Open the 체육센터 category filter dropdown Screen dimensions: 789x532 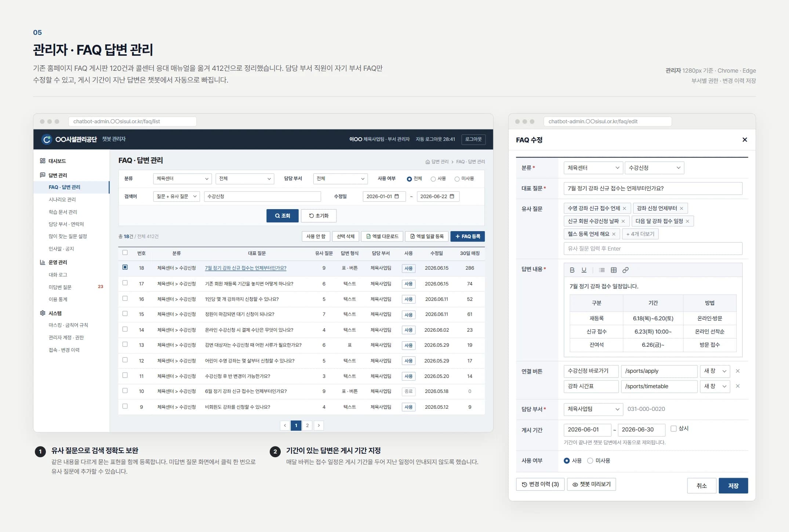pos(182,179)
